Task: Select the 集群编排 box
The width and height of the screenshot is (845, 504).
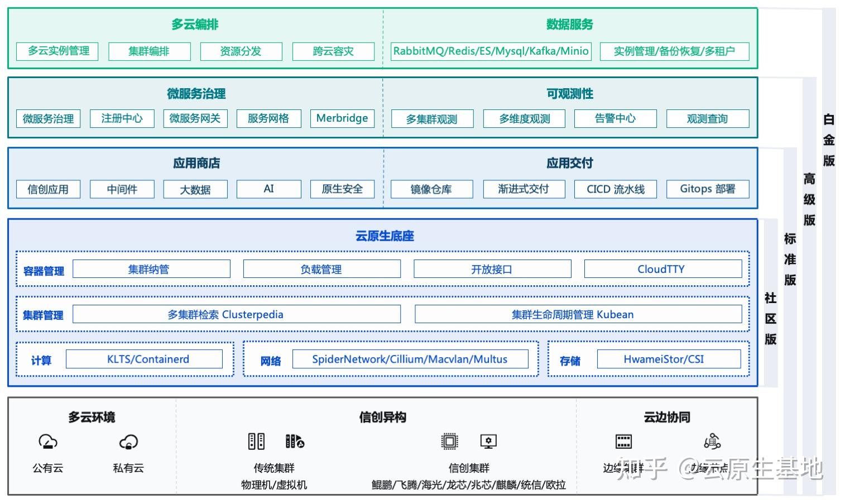Action: point(149,51)
